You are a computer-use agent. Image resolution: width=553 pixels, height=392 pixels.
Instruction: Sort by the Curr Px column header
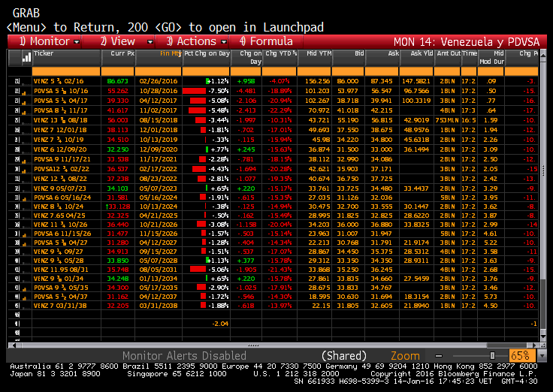coord(118,58)
